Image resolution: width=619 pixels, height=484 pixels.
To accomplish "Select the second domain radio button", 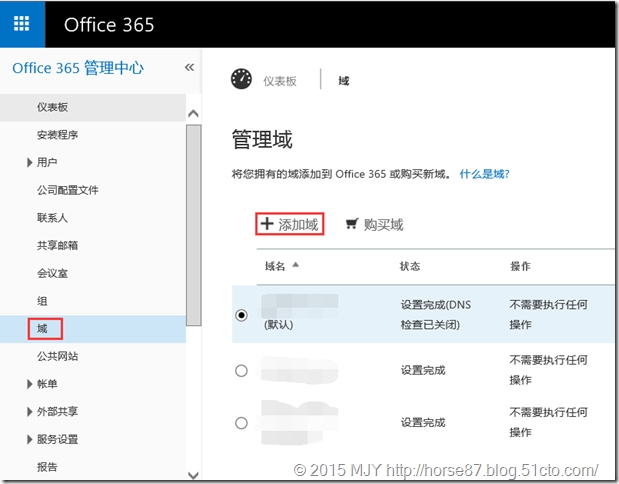I will (x=241, y=371).
